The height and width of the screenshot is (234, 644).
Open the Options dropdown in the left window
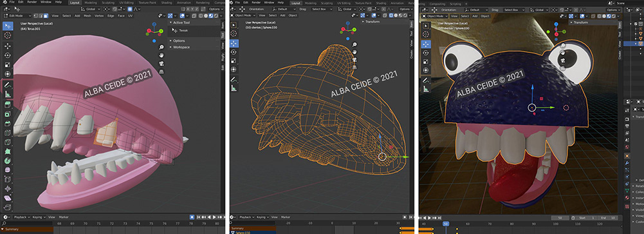coord(216,8)
